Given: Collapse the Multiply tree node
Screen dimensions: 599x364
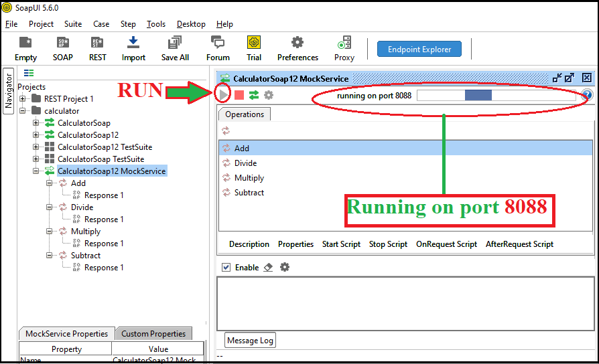Looking at the screenshot, I should click(50, 232).
